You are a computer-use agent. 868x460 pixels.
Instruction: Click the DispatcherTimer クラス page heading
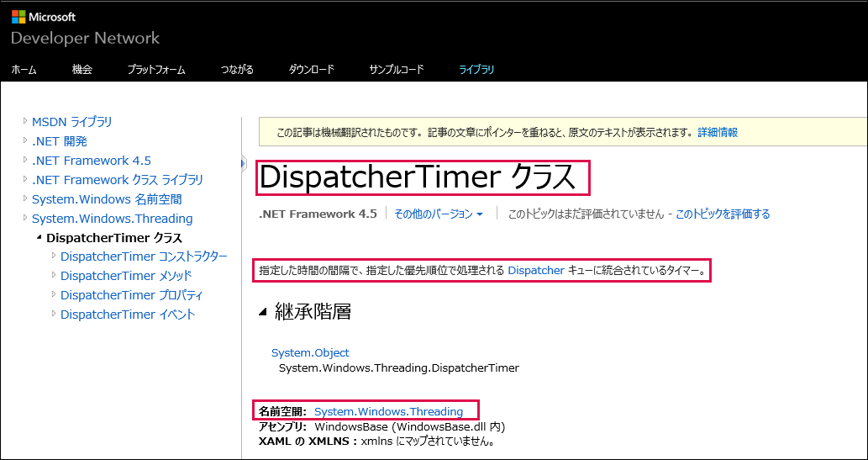(x=418, y=178)
